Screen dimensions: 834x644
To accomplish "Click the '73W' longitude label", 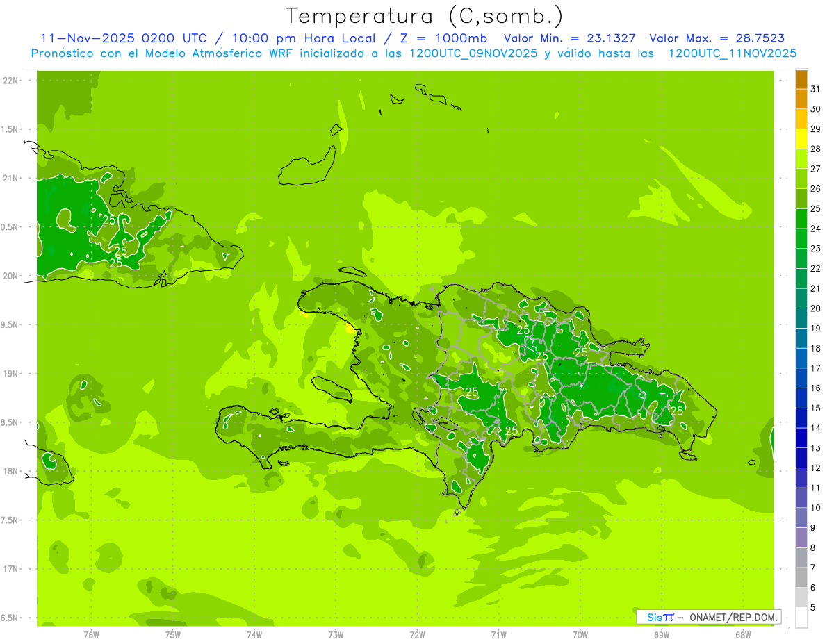I will [336, 634].
